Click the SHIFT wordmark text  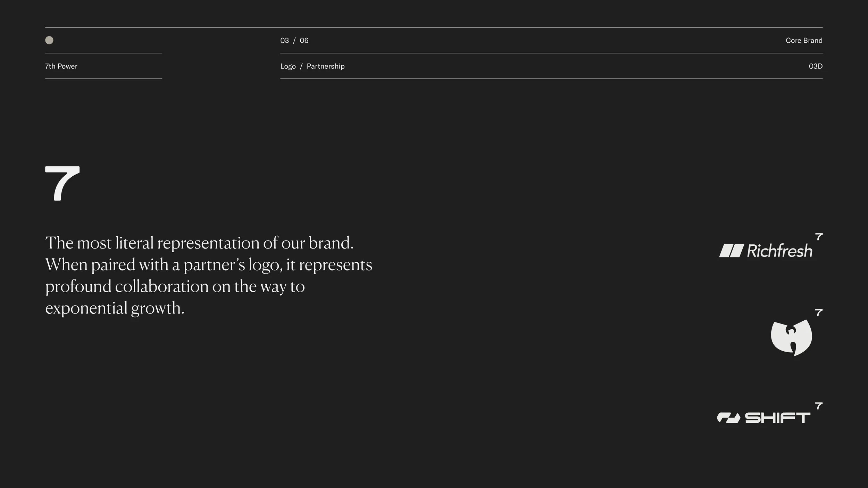click(x=778, y=418)
